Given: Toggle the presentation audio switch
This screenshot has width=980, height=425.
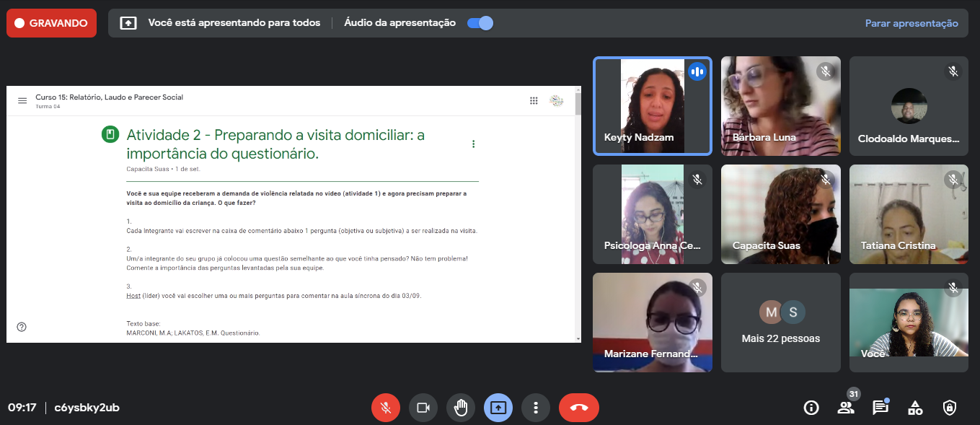Looking at the screenshot, I should [x=480, y=23].
